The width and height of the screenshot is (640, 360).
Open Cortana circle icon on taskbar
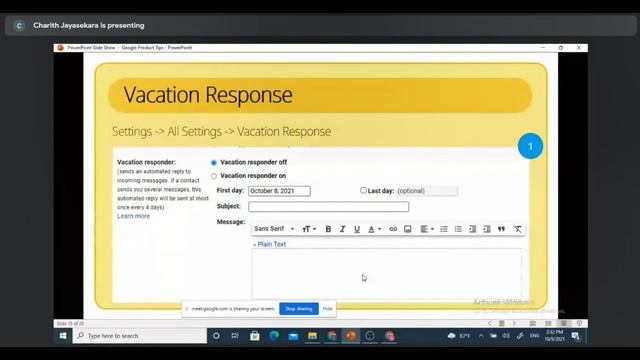tap(216, 336)
